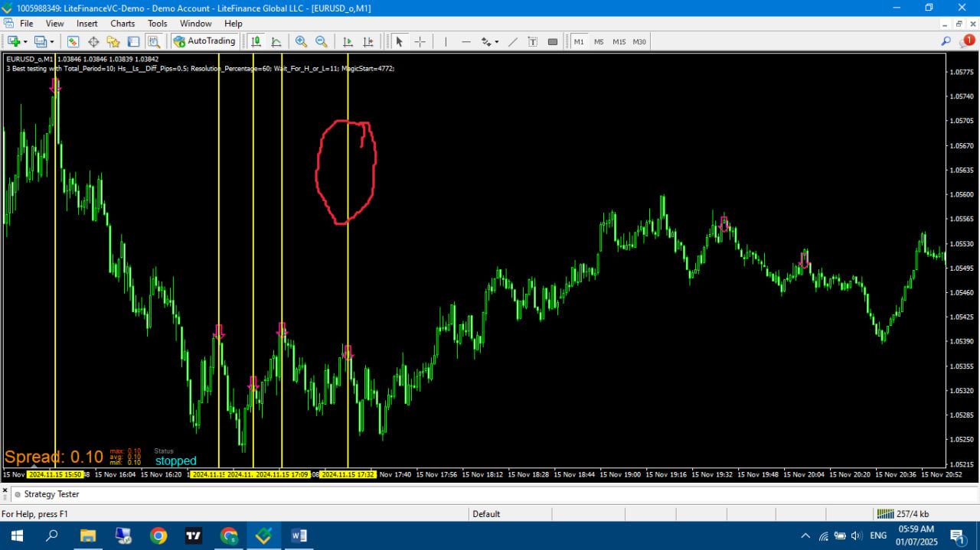Select the trendline drawing tool
Screen dimensions: 980x550
click(513, 41)
